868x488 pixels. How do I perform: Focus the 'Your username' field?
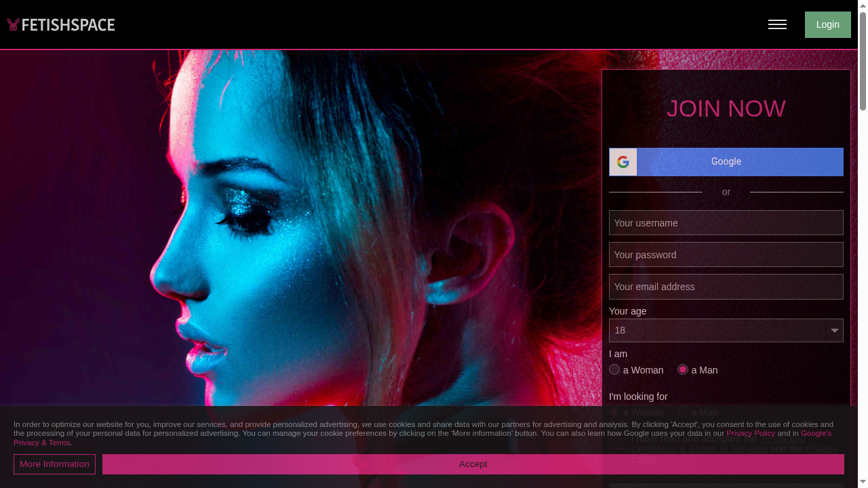tap(726, 223)
